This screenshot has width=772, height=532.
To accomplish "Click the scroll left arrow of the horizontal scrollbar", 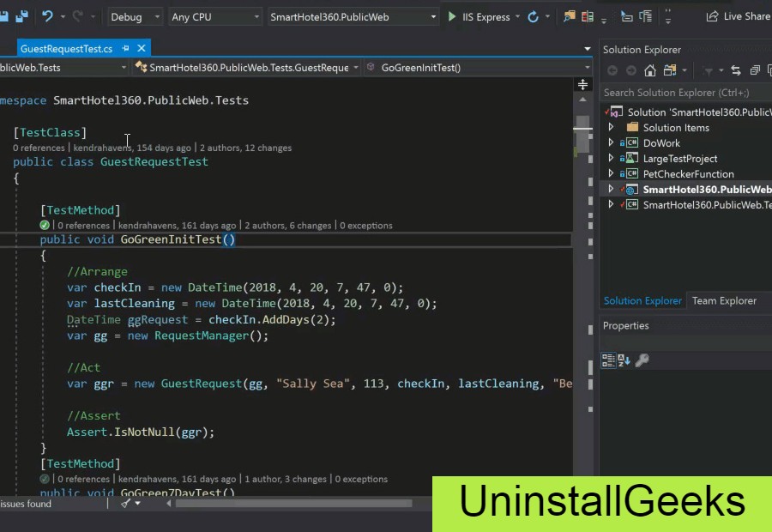I will coord(169,504).
